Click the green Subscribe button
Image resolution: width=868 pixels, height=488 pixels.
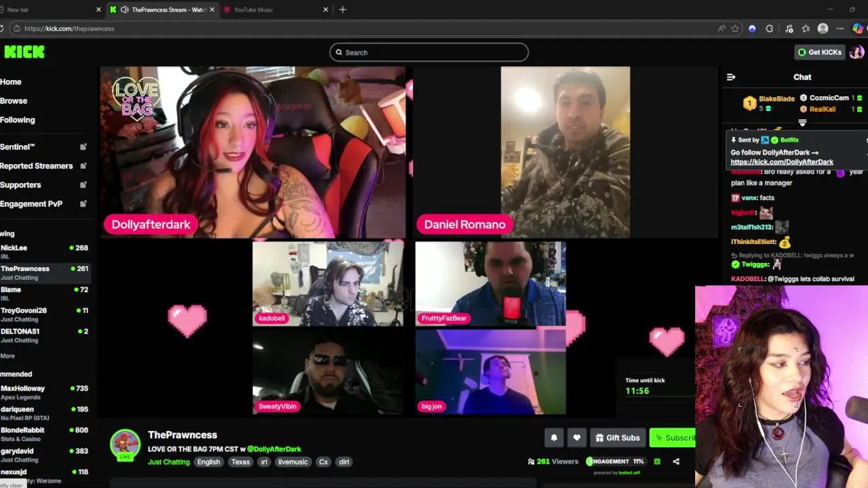pyautogui.click(x=673, y=438)
